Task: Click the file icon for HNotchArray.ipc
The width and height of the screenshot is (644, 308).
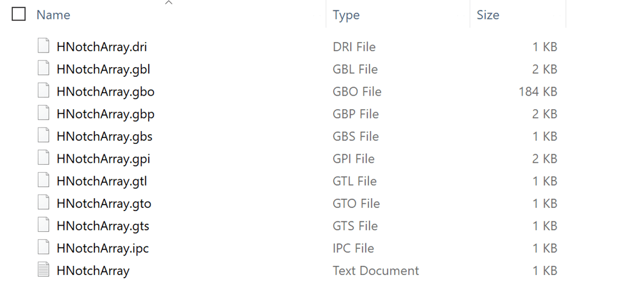Action: (x=43, y=248)
